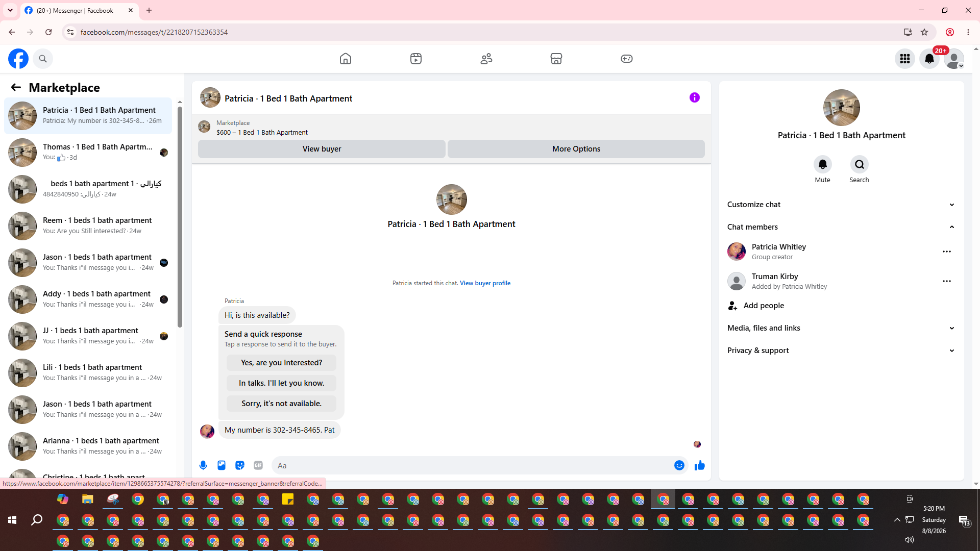Send quick reply 'In talks. I'll let you know.'
This screenshot has width=980, height=551.
(281, 383)
